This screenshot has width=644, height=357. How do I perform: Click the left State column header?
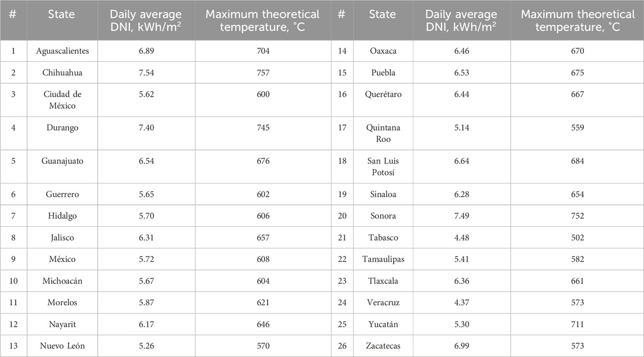coord(62,15)
